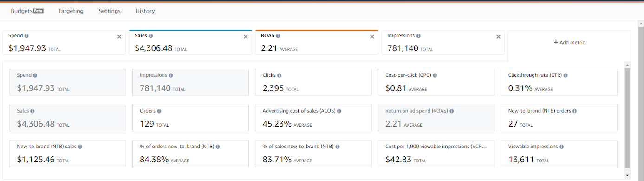The width and height of the screenshot is (644, 181).
Task: Click the 13,611 viewable impressions value
Action: [521, 160]
